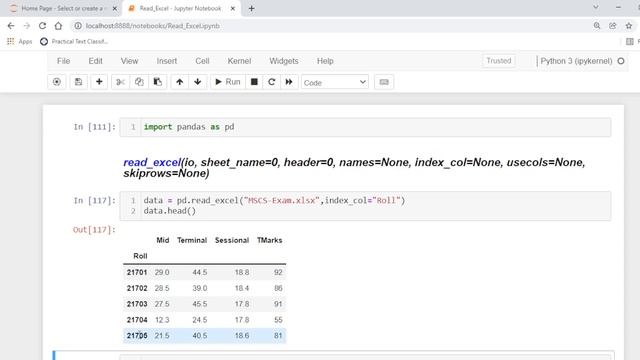Click the Trusted notebook button
This screenshot has width=640, height=360.
pyautogui.click(x=498, y=61)
